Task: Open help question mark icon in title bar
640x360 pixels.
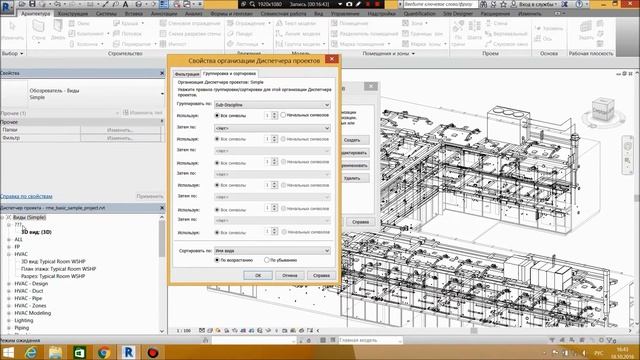Action: click(579, 4)
